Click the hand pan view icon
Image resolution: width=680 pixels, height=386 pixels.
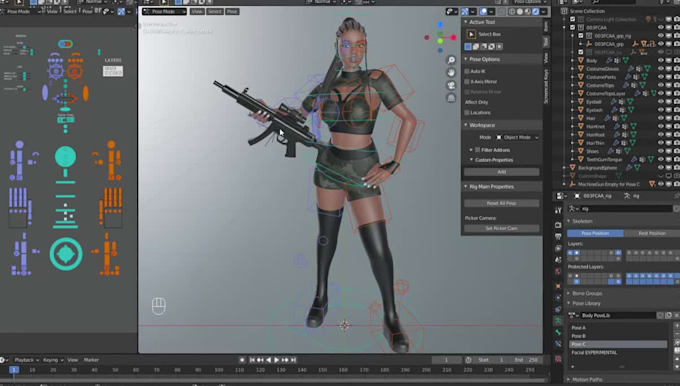[451, 72]
